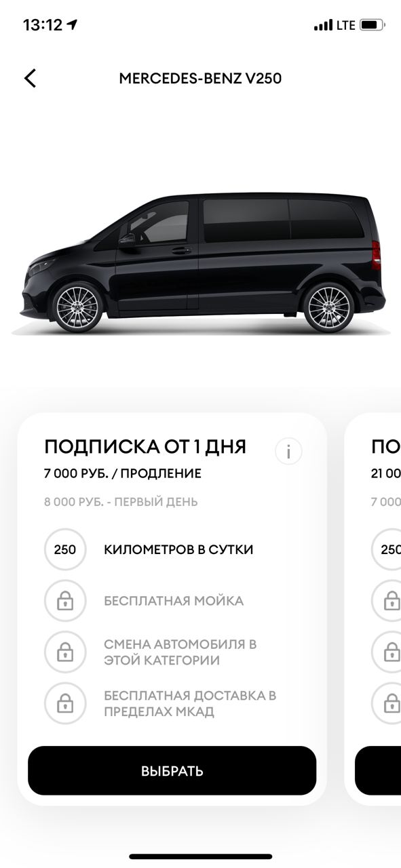Tap the БЕСПЛАТНАЯ МОЙКА locked feature text
The image size is (401, 868).
point(174,601)
